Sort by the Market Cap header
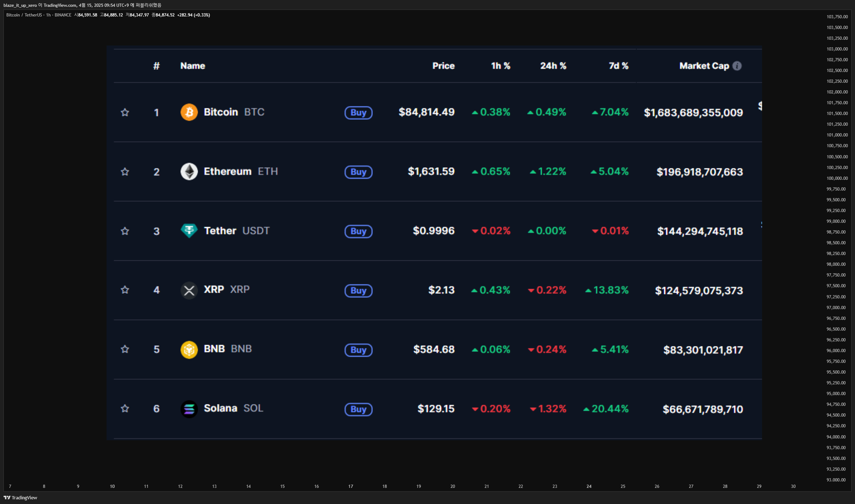Image resolution: width=855 pixels, height=504 pixels. pos(704,66)
